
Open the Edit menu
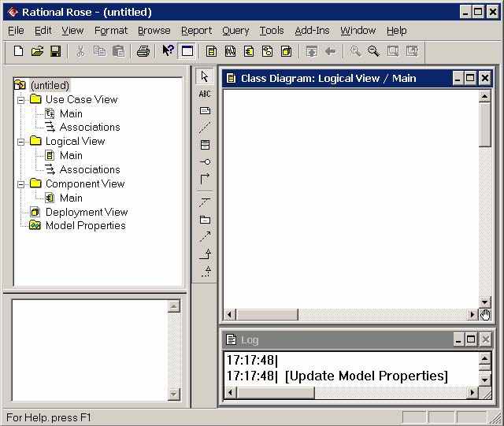(43, 31)
